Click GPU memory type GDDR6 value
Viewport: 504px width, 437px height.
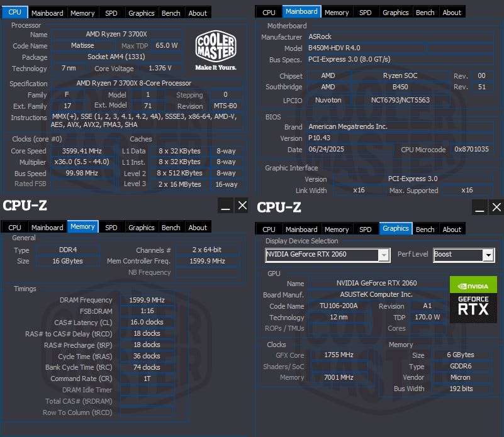pos(461,366)
